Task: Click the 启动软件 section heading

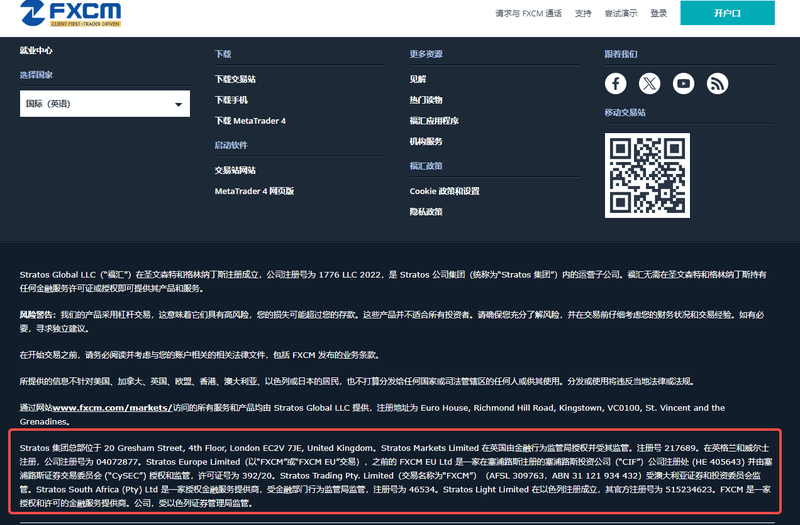Action: click(231, 145)
